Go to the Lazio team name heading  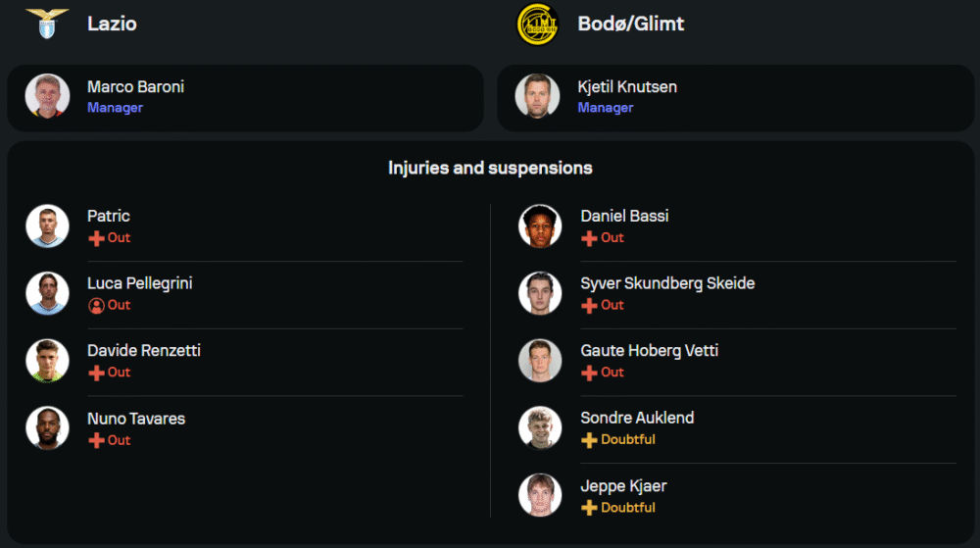[112, 24]
